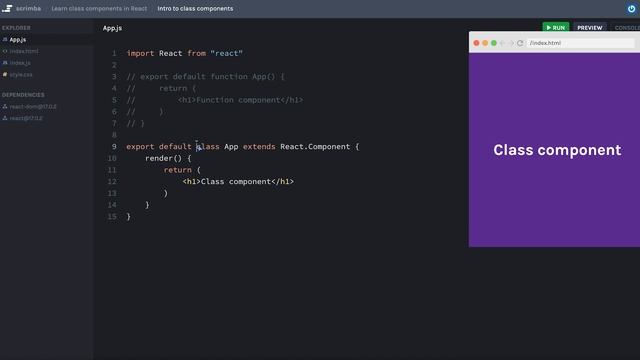
Task: Click the 'Class component' heading in preview
Action: [557, 150]
